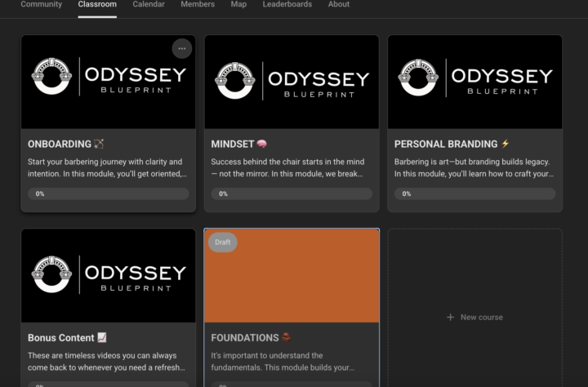Click text "Start your barbering journey with clarity and"
Screen dimensions: 588x387
[105, 162]
